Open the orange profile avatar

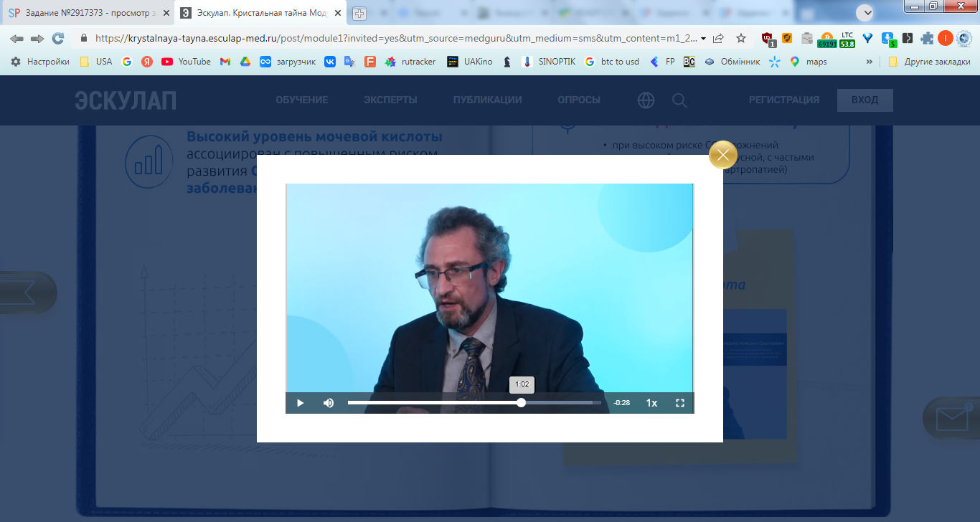point(945,39)
